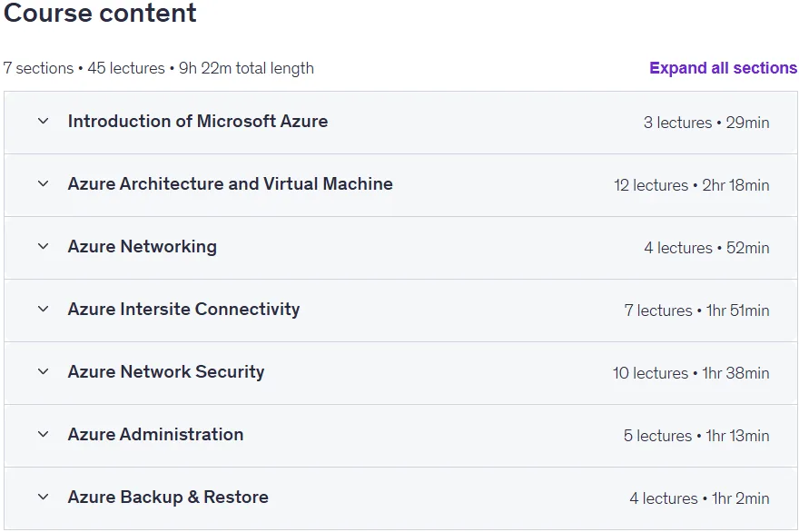The image size is (799, 532).
Task: Expand chevron beside Azure Network Security
Action: coord(44,372)
